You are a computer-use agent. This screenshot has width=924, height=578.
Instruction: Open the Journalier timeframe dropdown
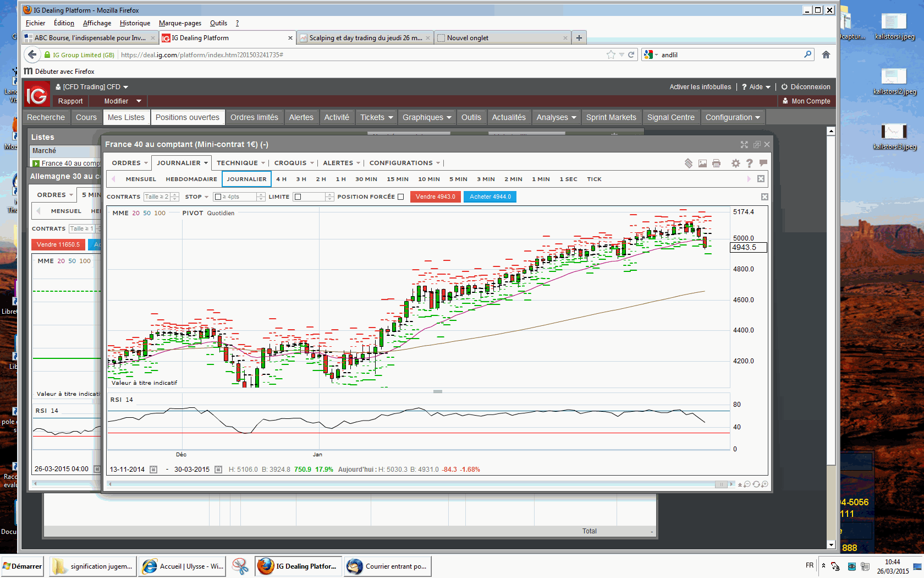[x=182, y=163]
